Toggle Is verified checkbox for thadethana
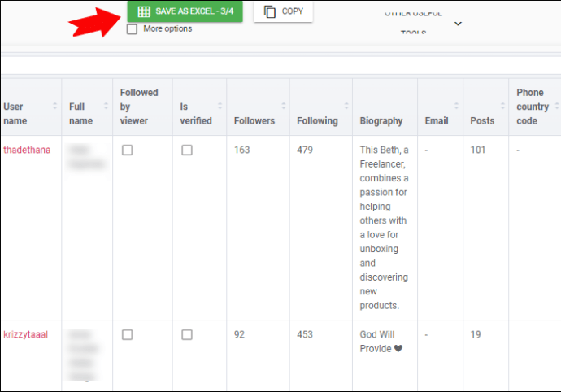This screenshot has height=392, width=561. (187, 150)
